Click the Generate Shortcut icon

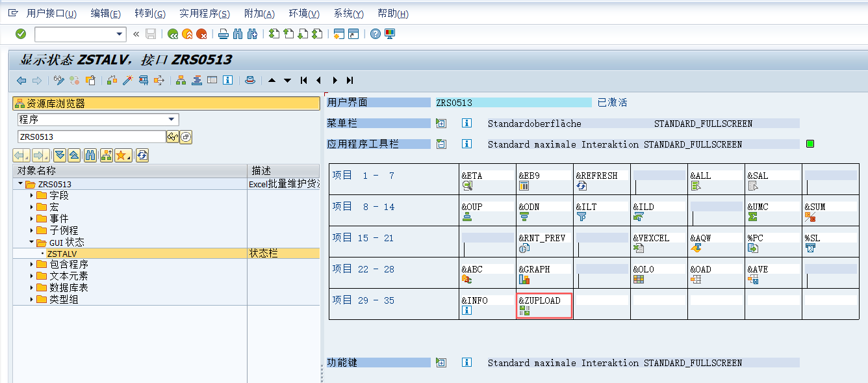pyautogui.click(x=353, y=34)
